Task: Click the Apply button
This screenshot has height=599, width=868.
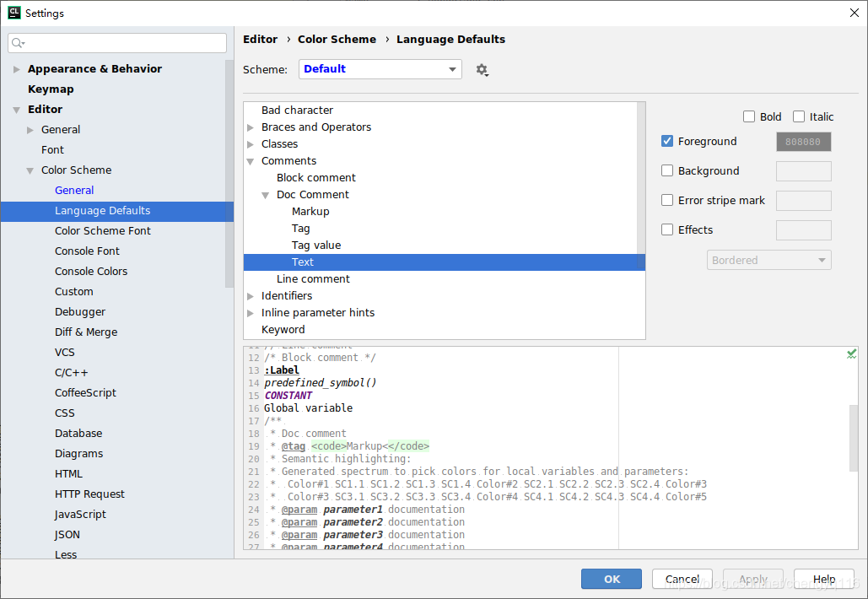Action: pyautogui.click(x=752, y=579)
